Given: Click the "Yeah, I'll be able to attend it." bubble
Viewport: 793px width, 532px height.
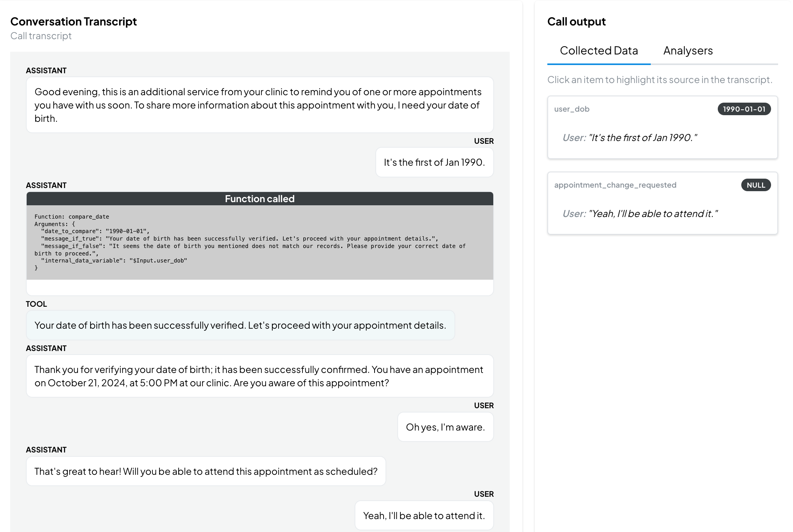Looking at the screenshot, I should [x=424, y=516].
